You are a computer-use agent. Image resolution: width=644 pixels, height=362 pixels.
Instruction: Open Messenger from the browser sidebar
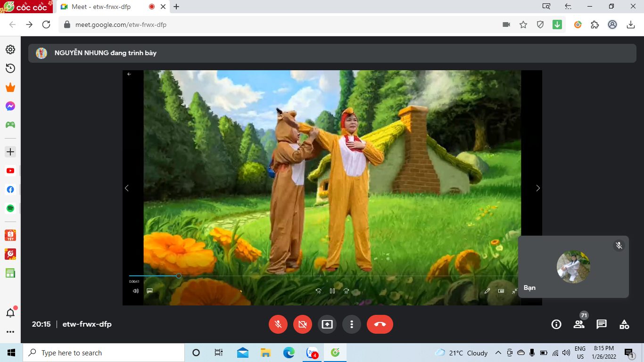coord(10,107)
